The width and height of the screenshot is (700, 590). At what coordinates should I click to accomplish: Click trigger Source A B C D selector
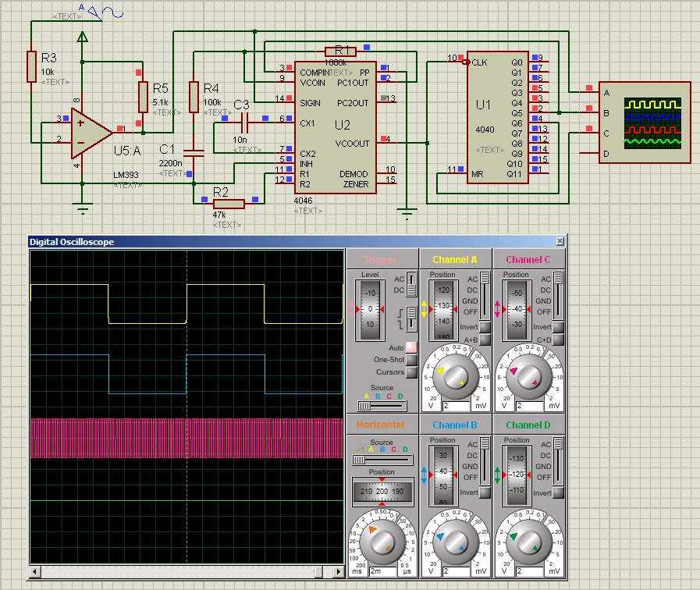point(382,406)
